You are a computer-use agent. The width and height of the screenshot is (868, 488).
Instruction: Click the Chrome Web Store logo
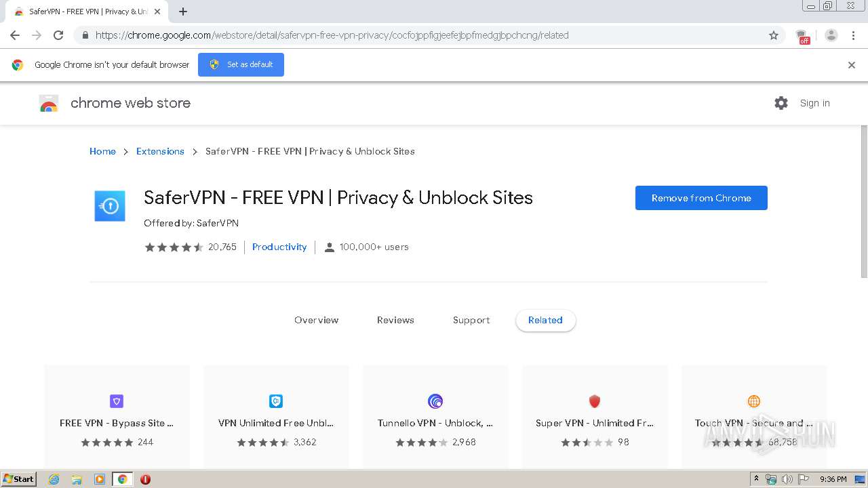click(x=49, y=103)
